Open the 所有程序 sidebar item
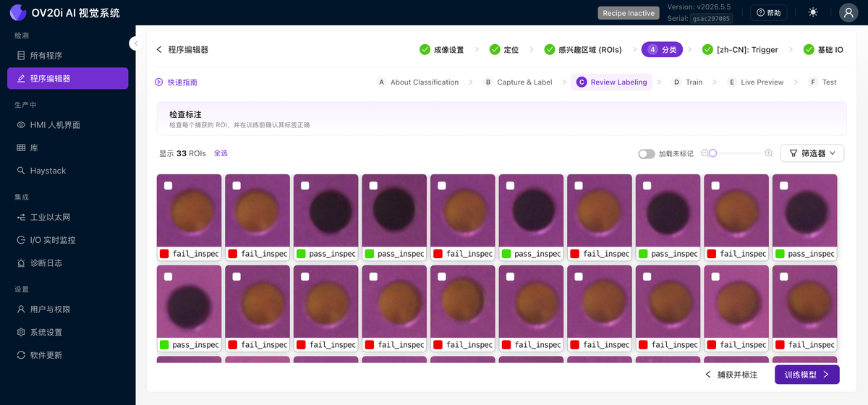Image resolution: width=868 pixels, height=405 pixels. (68, 56)
